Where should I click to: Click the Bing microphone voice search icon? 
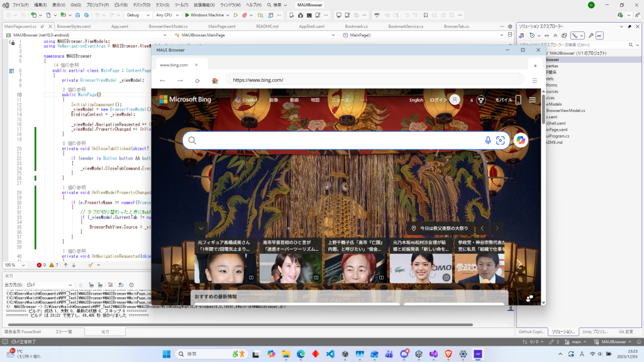coord(488,141)
